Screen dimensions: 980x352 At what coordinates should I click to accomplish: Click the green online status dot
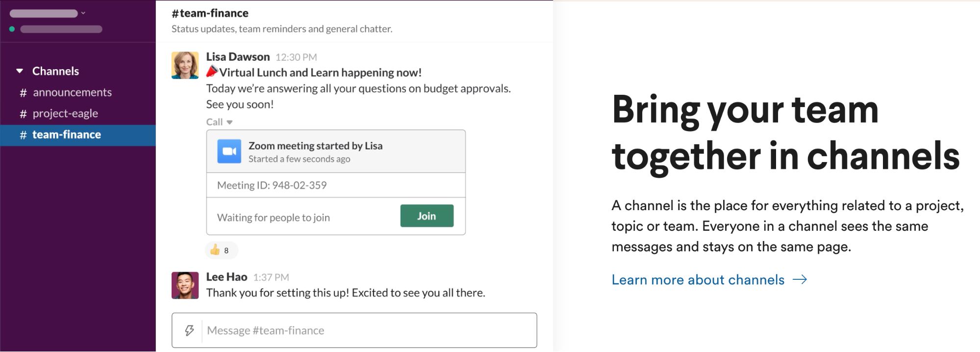tap(12, 29)
